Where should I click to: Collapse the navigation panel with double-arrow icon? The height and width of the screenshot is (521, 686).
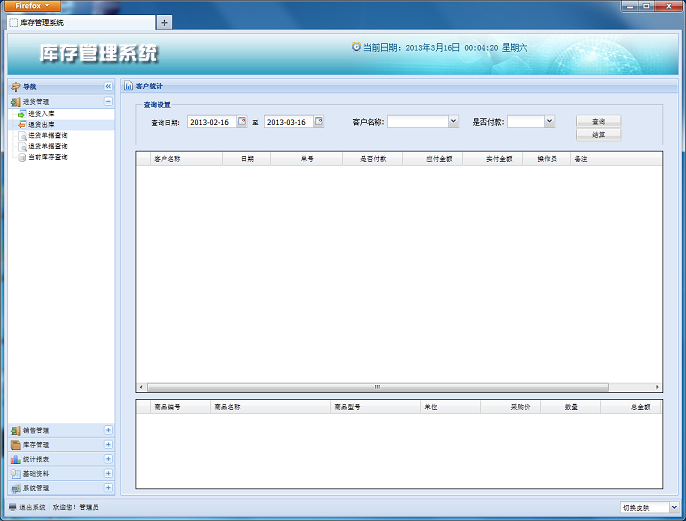[108, 87]
